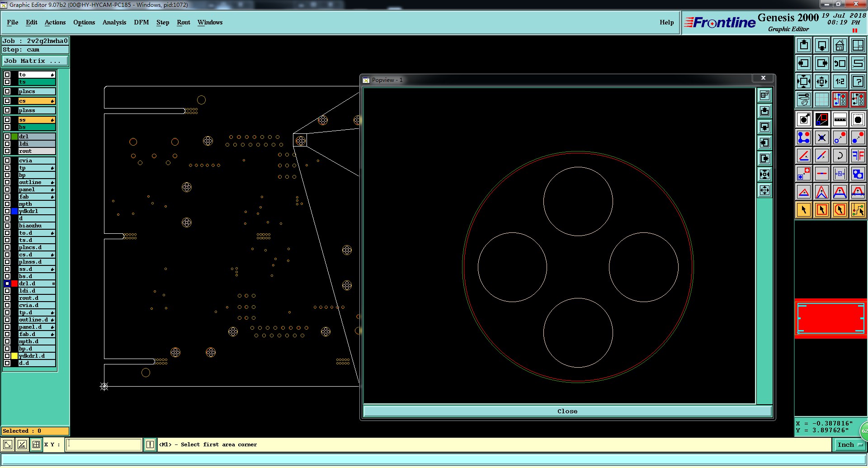Image resolution: width=868 pixels, height=468 pixels.
Task: Click the Home view icon
Action: click(840, 45)
